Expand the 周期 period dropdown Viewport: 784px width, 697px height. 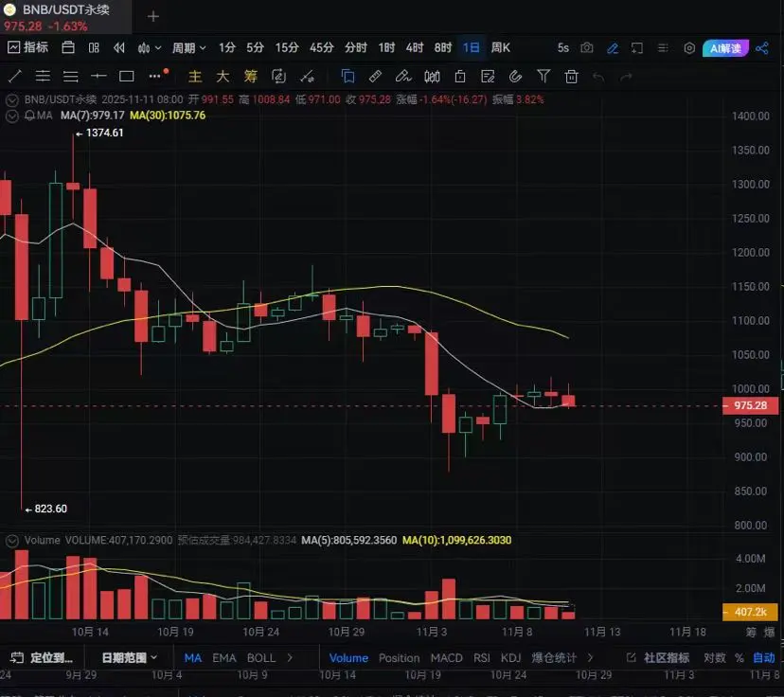[189, 47]
